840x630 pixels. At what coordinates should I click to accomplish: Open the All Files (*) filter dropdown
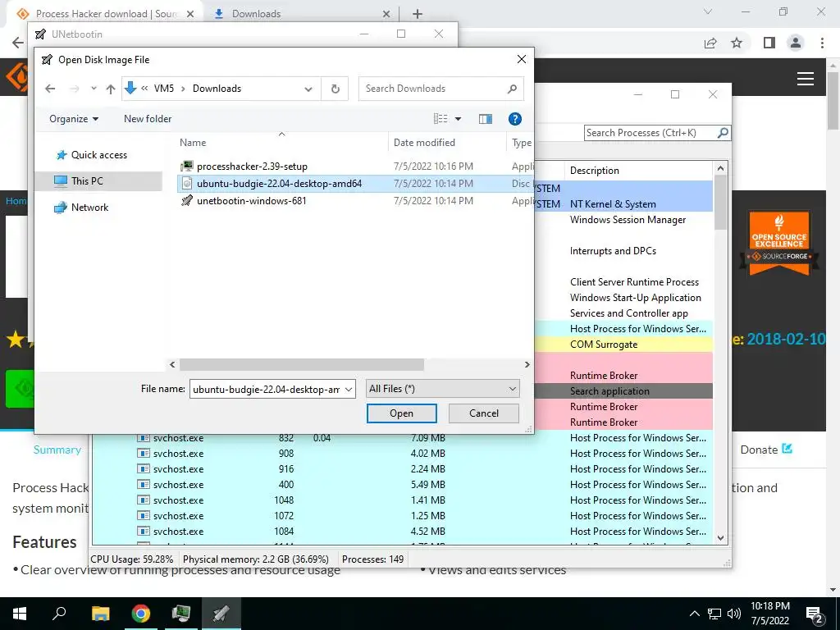(442, 389)
